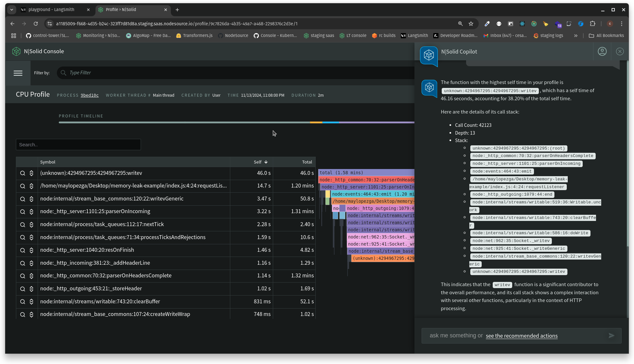
Task: Inspect the parserOnIncoming row magnifier icon
Action: 22,212
